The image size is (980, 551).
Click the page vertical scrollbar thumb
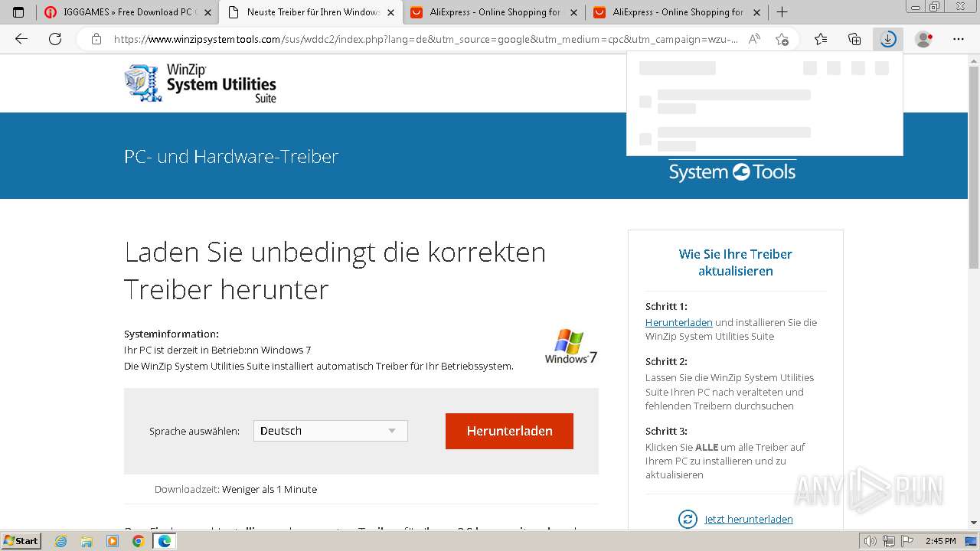click(x=974, y=167)
